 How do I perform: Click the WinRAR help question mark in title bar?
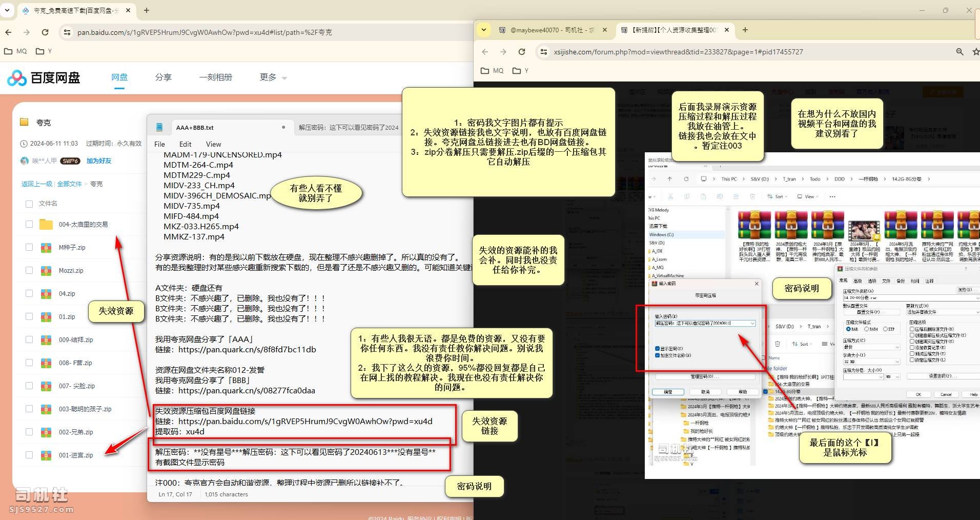[x=967, y=269]
